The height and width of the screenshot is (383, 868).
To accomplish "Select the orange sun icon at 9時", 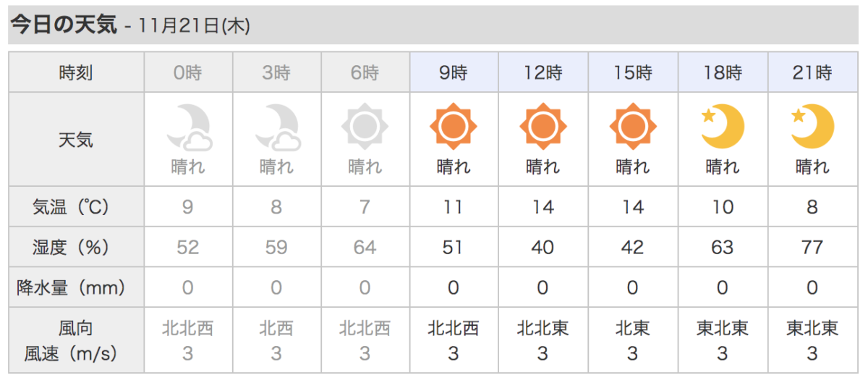I will coord(454,127).
